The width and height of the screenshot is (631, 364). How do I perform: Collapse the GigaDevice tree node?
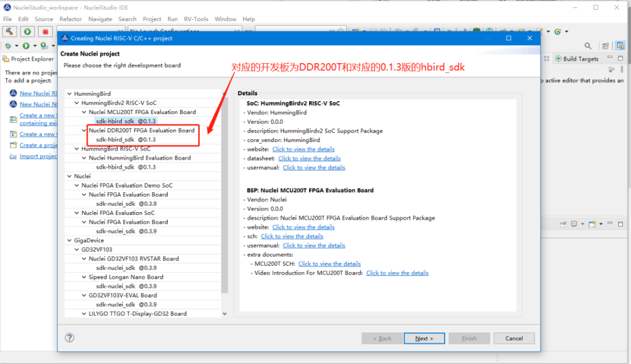pyautogui.click(x=70, y=241)
